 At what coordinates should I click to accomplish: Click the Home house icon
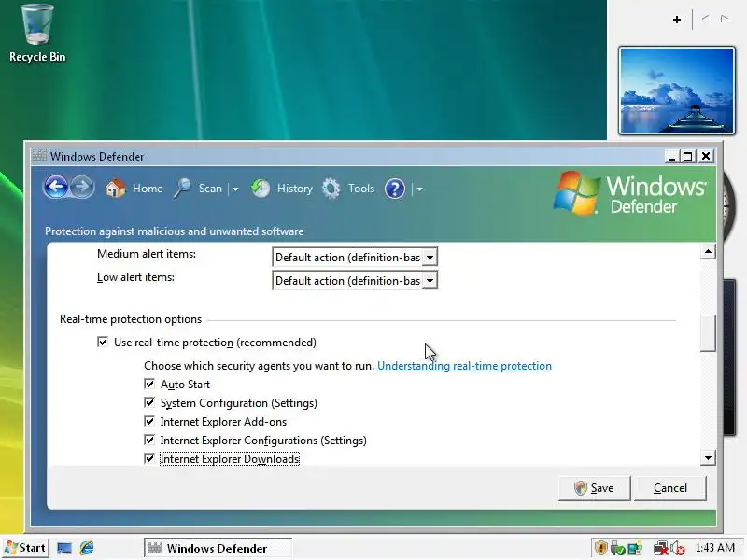point(115,189)
